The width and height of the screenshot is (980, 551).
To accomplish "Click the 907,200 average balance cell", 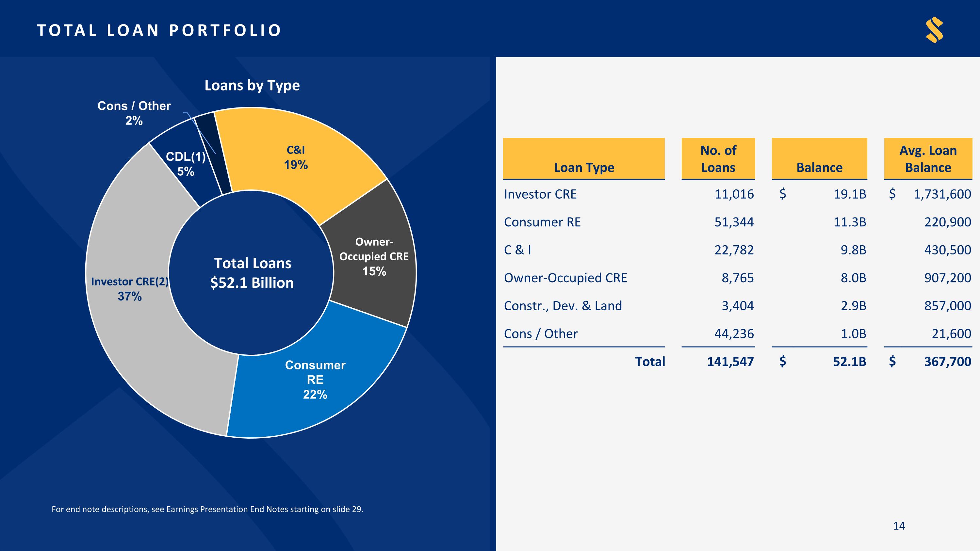I will point(948,278).
